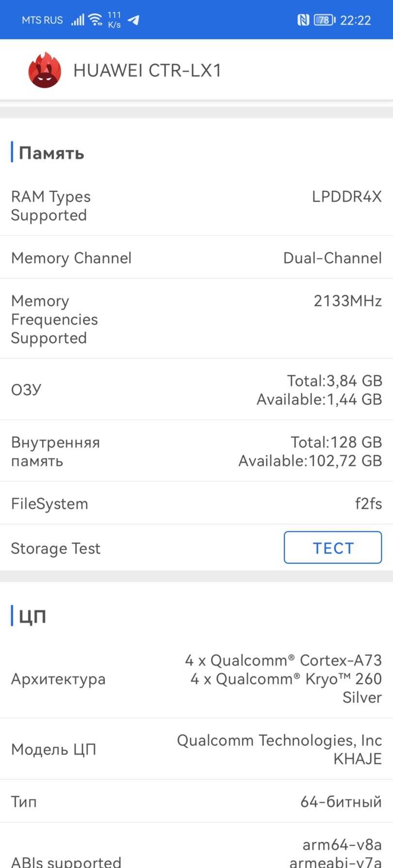
Task: Tap the Тип 64-битный row
Action: [196, 802]
